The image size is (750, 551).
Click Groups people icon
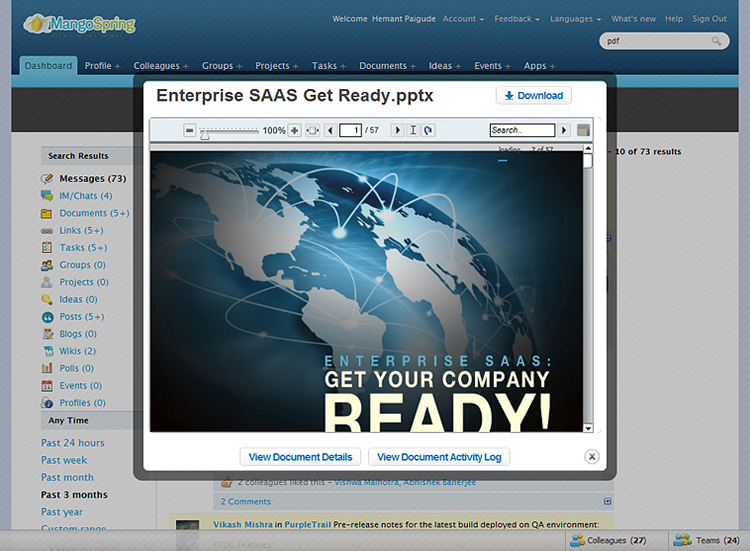47,265
